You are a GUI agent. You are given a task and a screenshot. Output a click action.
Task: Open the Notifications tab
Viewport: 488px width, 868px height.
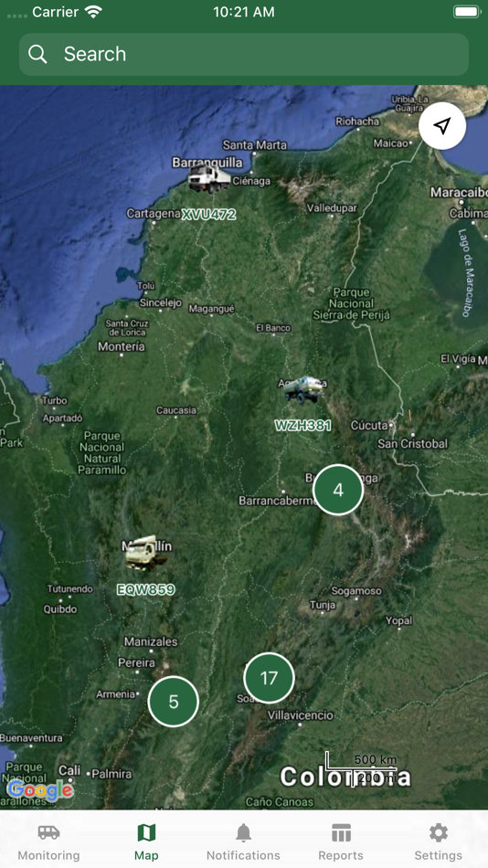click(x=243, y=842)
